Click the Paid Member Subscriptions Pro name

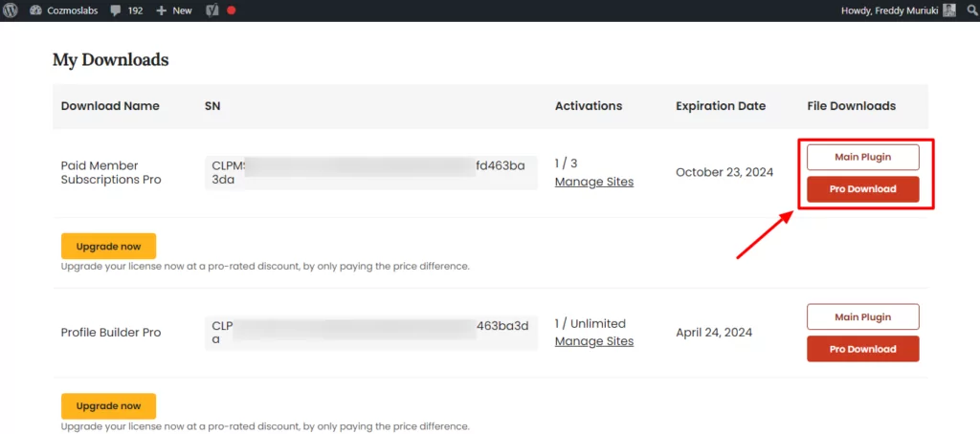[x=111, y=172]
